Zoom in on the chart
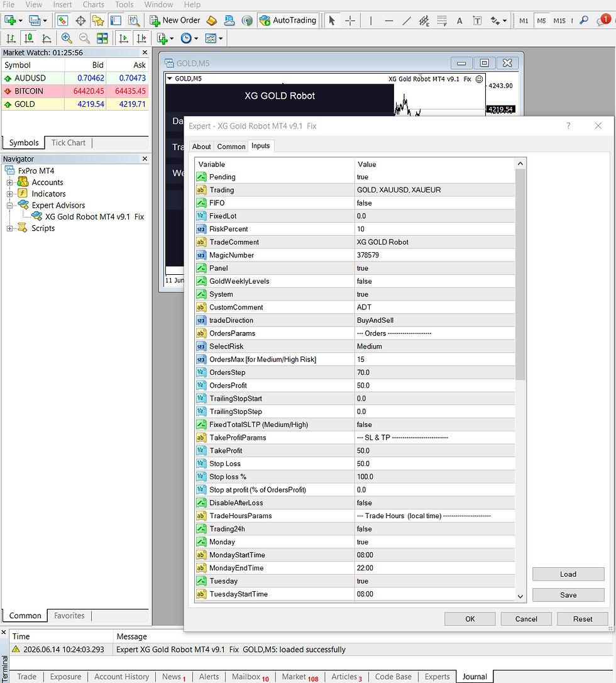Image resolution: width=616 pixels, height=683 pixels. (x=67, y=38)
